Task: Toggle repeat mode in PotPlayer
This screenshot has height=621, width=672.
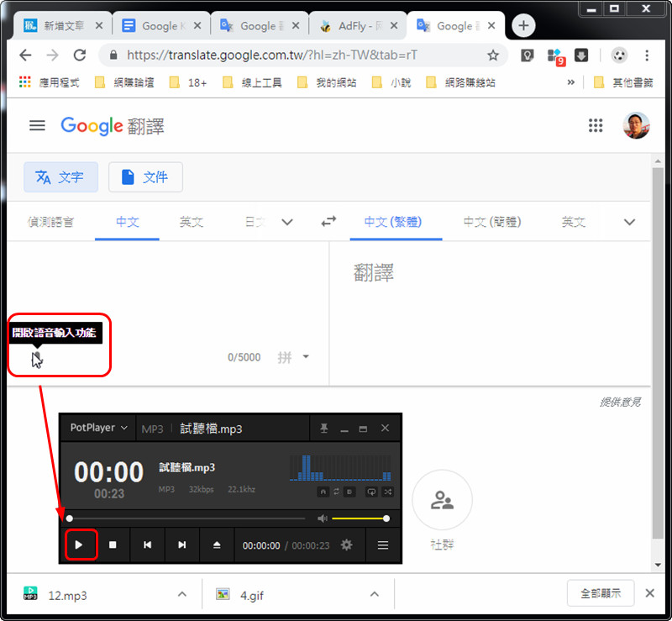Action: pyautogui.click(x=371, y=492)
